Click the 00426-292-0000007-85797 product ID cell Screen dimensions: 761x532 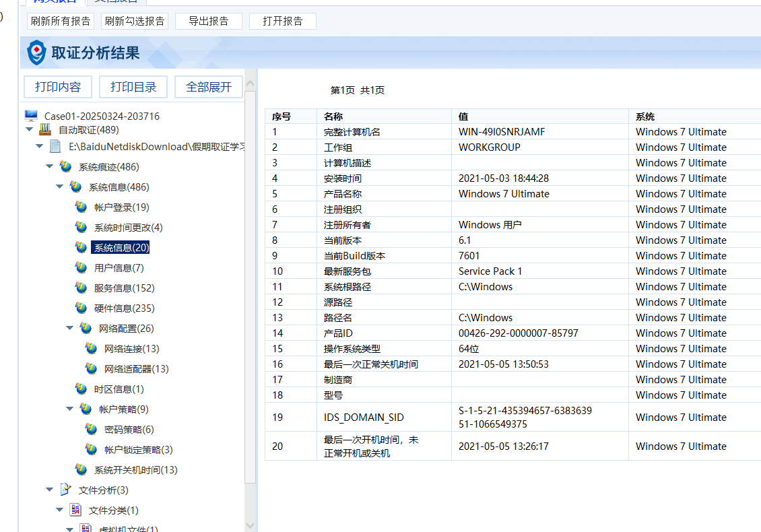[x=539, y=333]
